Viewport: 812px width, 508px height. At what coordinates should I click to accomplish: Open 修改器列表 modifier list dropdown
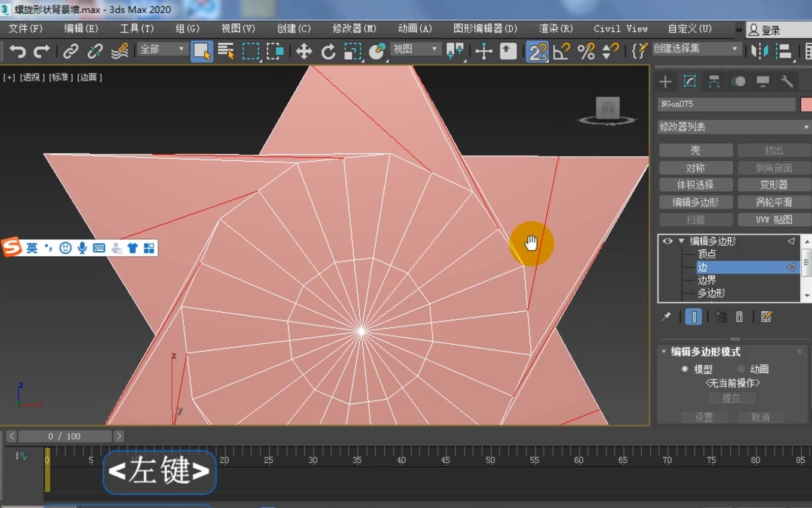click(x=734, y=127)
